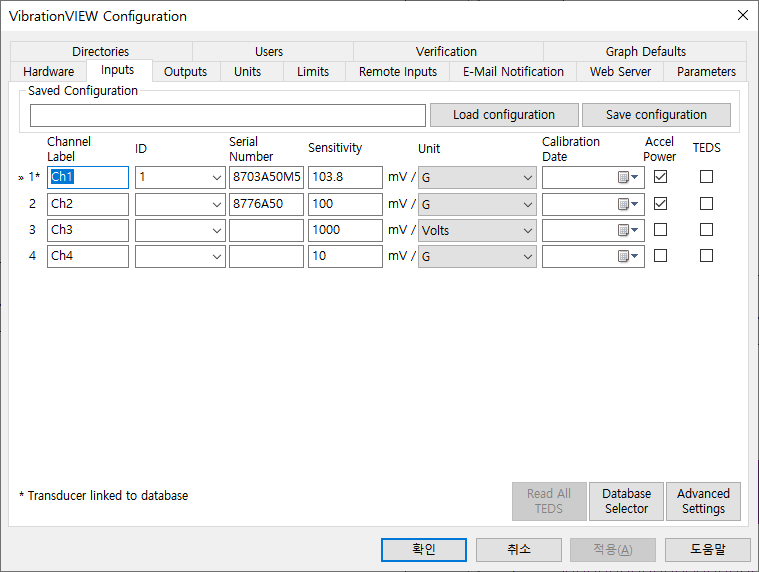This screenshot has height=572, width=759.
Task: Click serial number field 8776A50
Action: point(266,204)
